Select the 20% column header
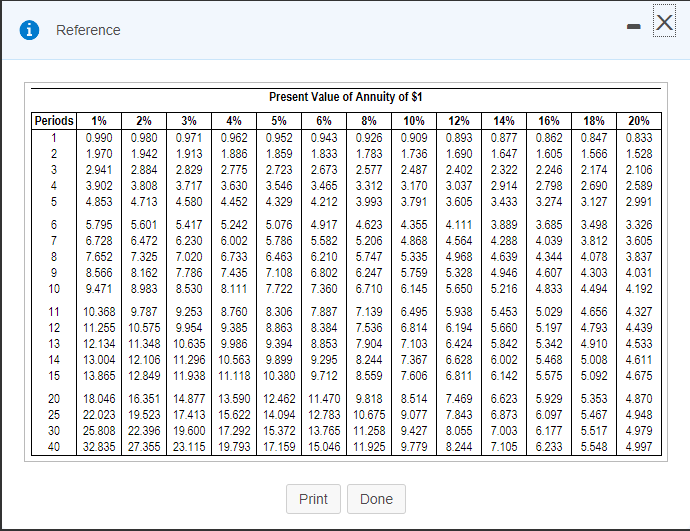 click(639, 121)
